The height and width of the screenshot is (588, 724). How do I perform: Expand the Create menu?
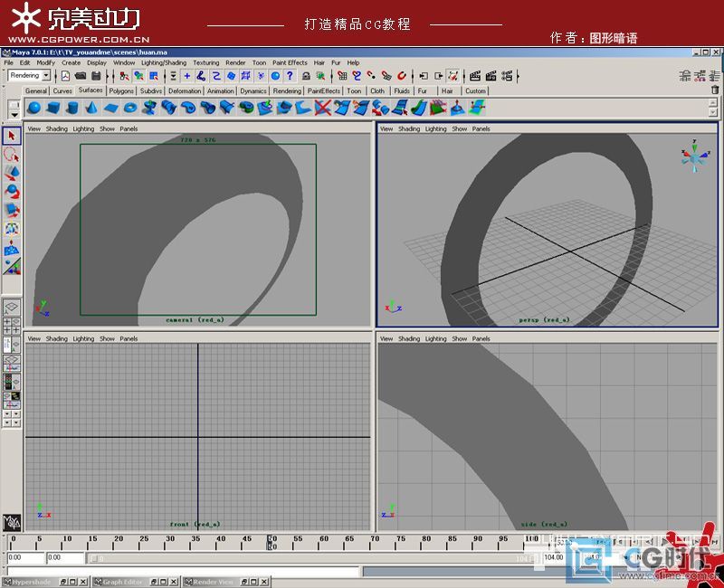pos(71,62)
